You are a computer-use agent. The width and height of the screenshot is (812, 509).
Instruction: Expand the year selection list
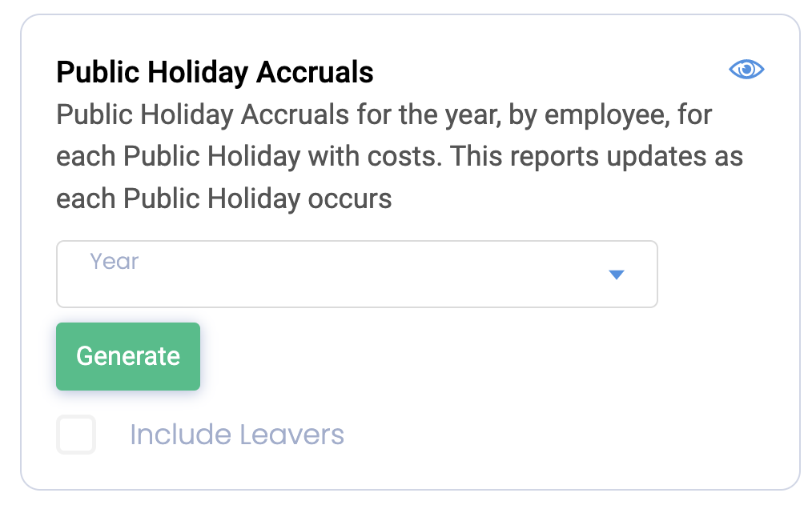point(616,275)
